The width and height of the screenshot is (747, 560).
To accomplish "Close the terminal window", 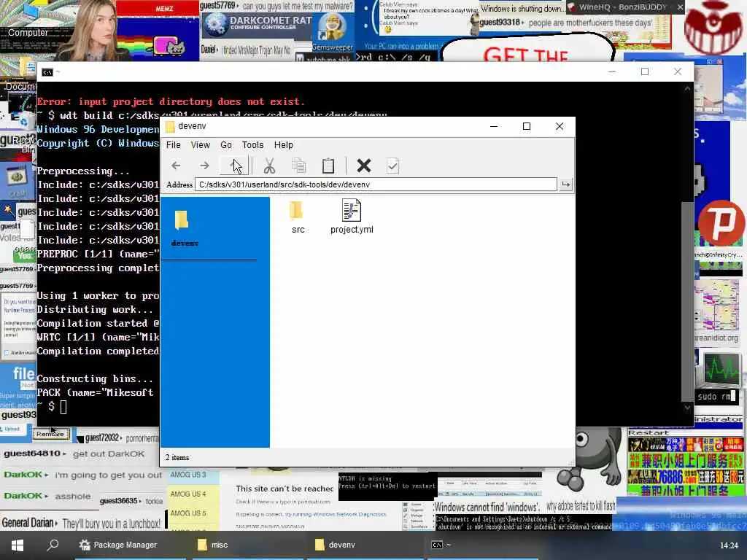I will tap(678, 71).
